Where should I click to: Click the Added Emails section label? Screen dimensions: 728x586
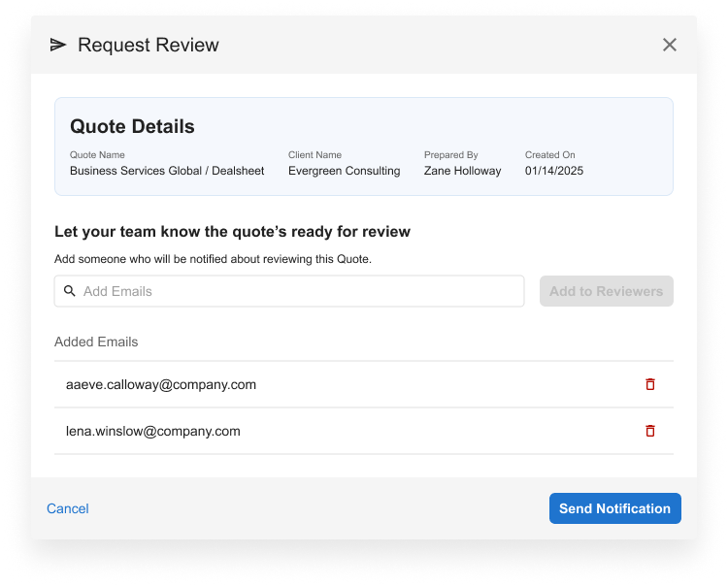click(96, 342)
